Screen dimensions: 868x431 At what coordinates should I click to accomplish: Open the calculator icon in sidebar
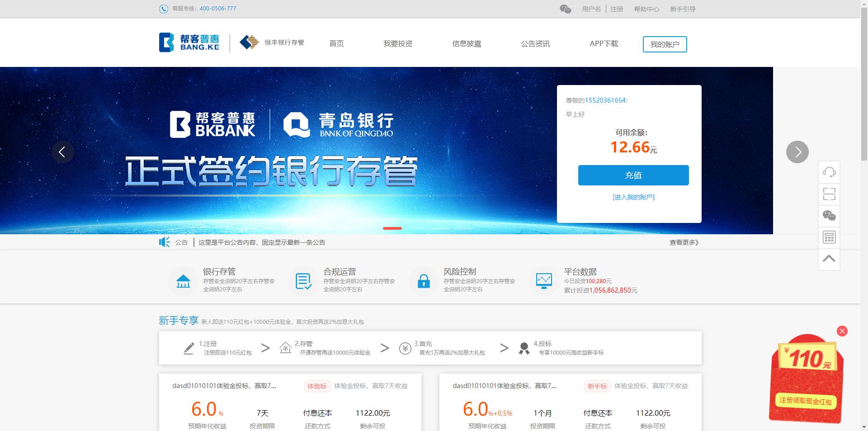(x=829, y=237)
